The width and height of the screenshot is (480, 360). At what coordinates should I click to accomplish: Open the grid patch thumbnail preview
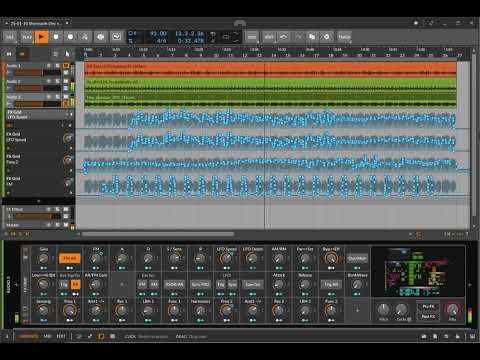418,272
